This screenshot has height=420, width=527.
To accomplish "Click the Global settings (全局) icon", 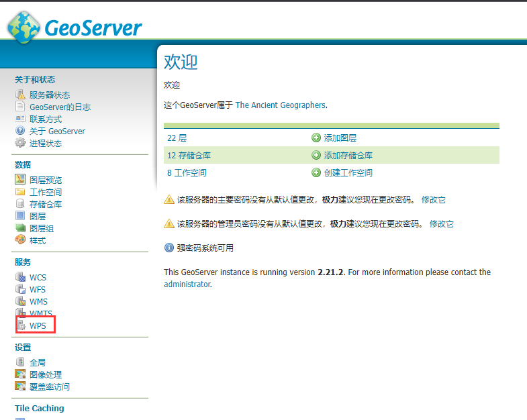I will [20, 362].
